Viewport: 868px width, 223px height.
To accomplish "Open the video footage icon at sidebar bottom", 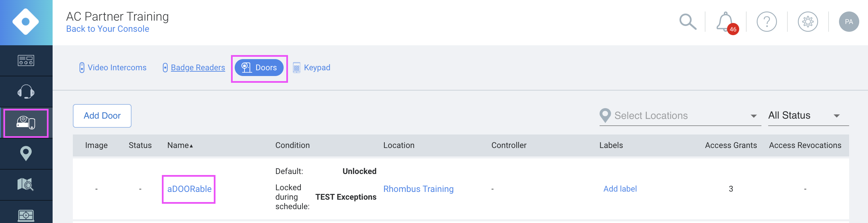I will point(26,215).
